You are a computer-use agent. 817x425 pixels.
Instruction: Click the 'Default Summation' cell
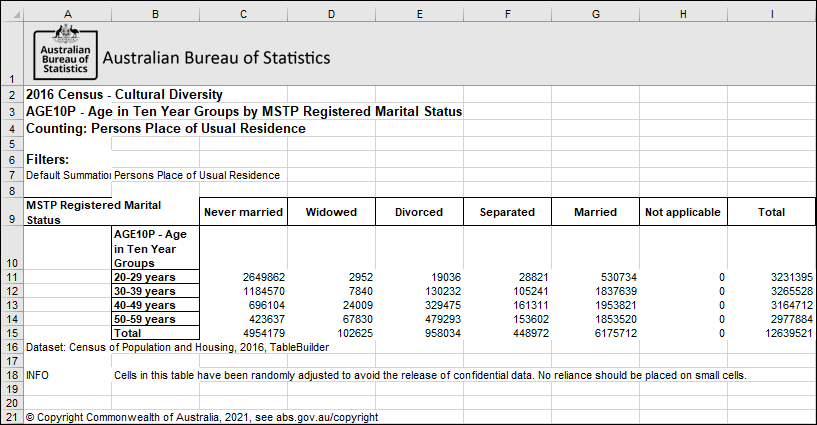point(68,176)
